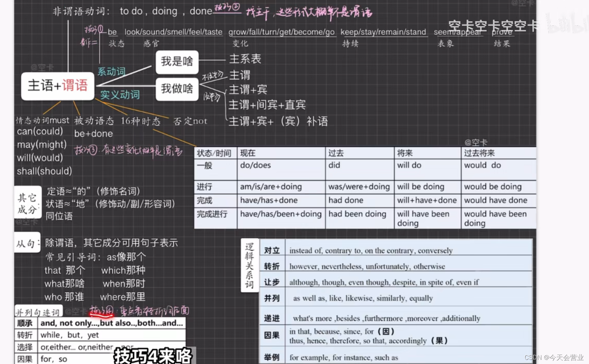Select the 我是啥 box
The height and width of the screenshot is (364, 589).
point(177,62)
